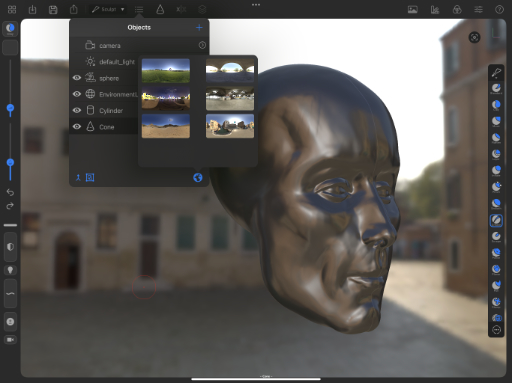Select the sphere row label
The width and height of the screenshot is (512, 383).
coord(109,78)
